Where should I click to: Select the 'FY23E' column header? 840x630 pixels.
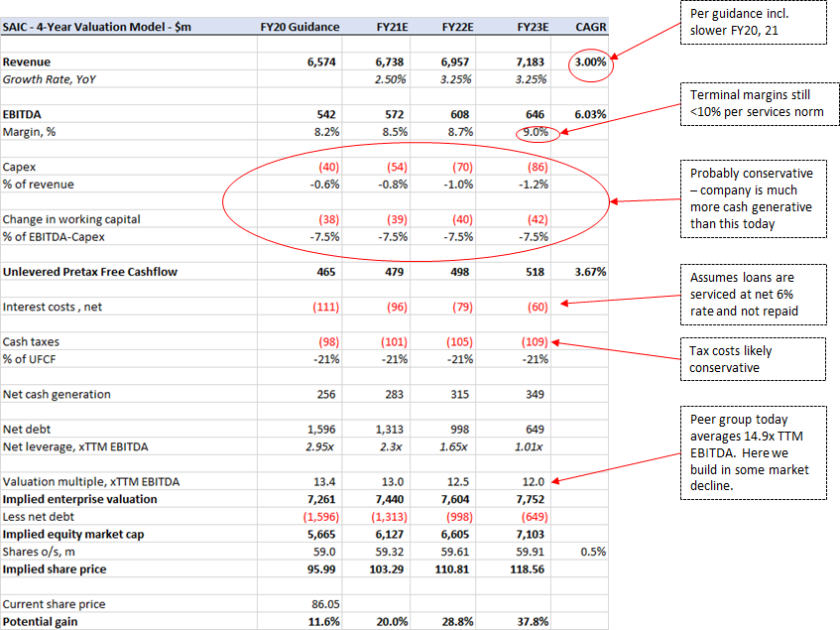click(x=533, y=27)
